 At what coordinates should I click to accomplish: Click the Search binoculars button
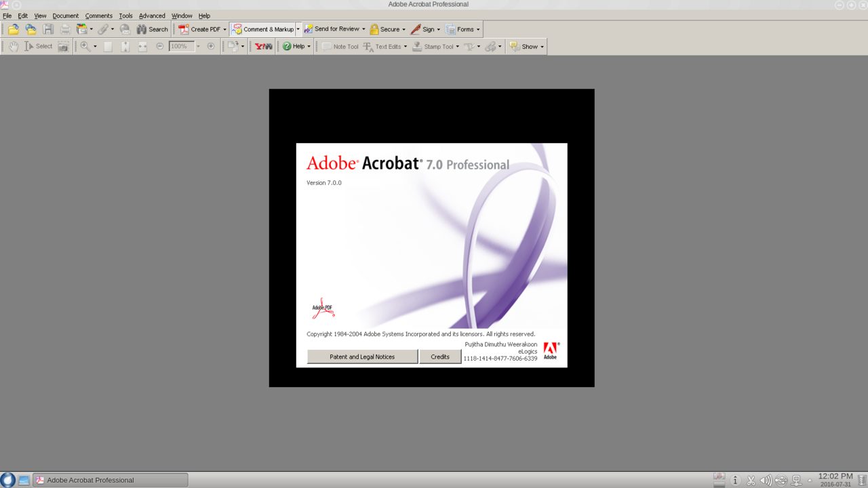152,29
